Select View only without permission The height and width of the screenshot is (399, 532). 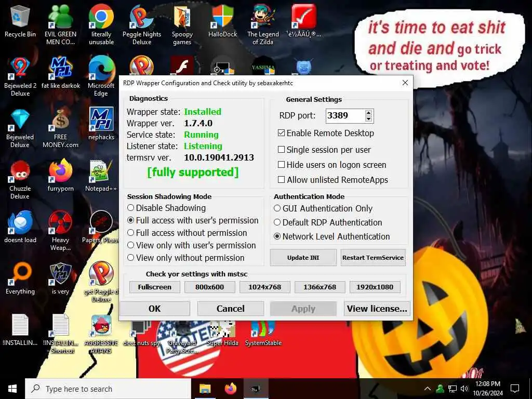[x=130, y=258]
